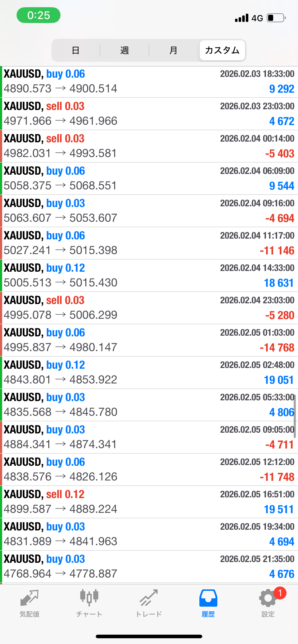Open the sell 0.12 trade at 16:51:00
This screenshot has height=644, width=298.
149,502
